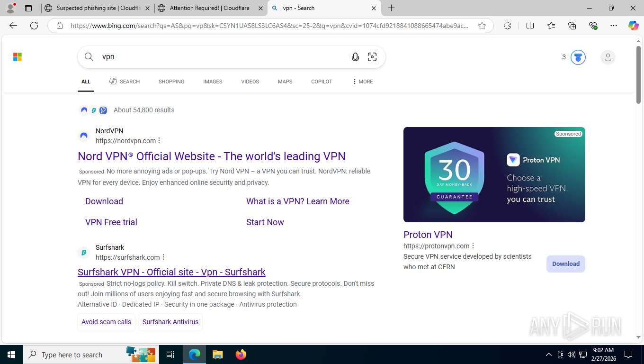Open the Extensions puzzle icon
This screenshot has height=364, width=644.
click(x=507, y=26)
